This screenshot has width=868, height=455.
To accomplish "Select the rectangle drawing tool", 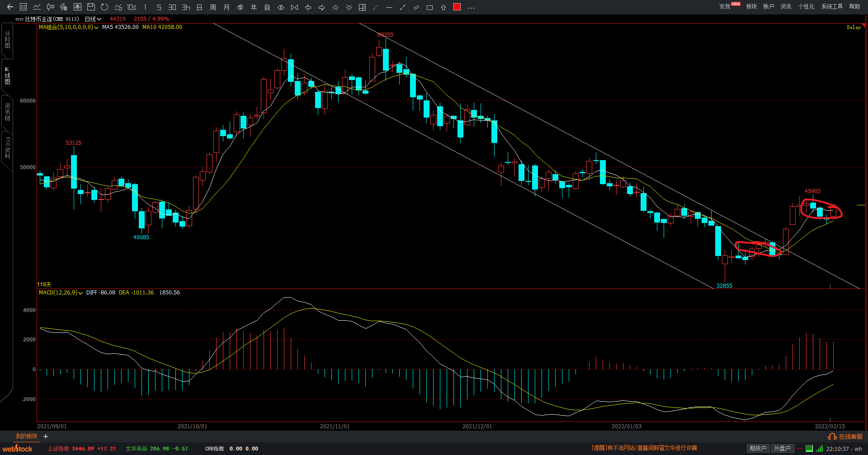I will 429,7.
